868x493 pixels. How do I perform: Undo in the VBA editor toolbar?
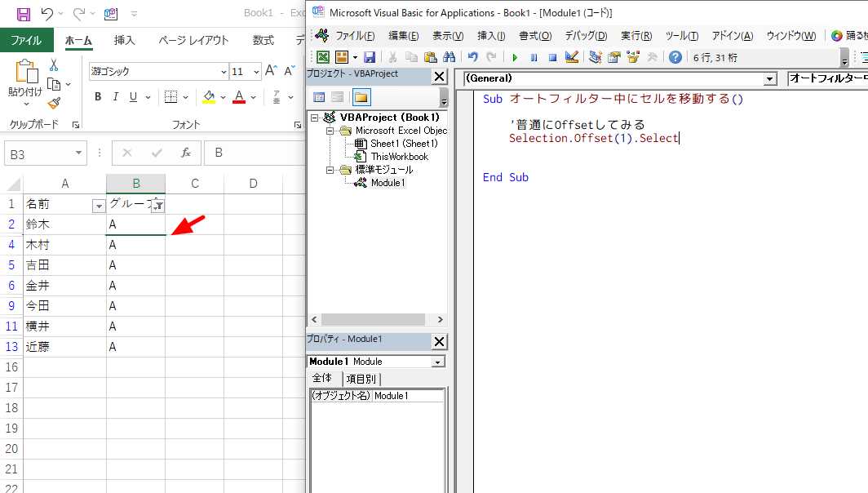pos(473,57)
